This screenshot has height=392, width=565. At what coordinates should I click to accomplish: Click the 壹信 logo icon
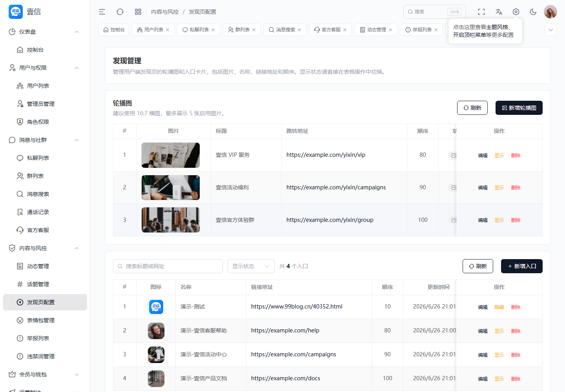16,12
